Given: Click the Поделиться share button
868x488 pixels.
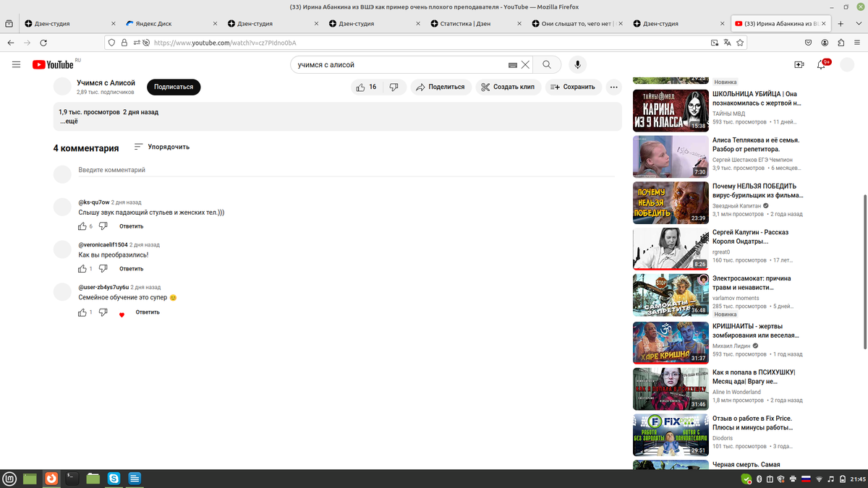Looking at the screenshot, I should coord(441,87).
